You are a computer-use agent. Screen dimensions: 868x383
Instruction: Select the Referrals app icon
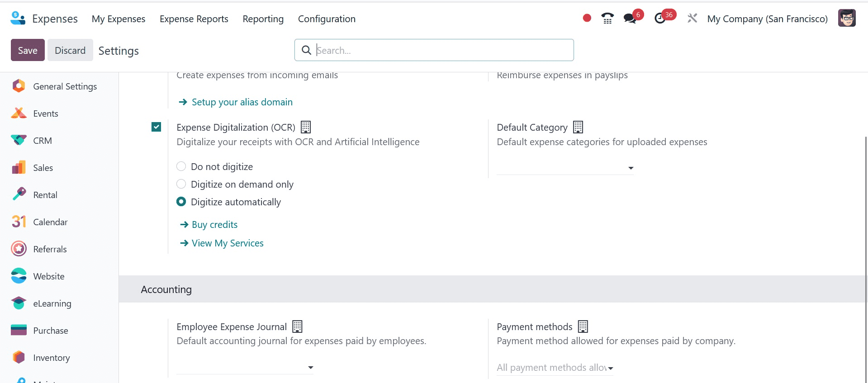click(x=19, y=249)
